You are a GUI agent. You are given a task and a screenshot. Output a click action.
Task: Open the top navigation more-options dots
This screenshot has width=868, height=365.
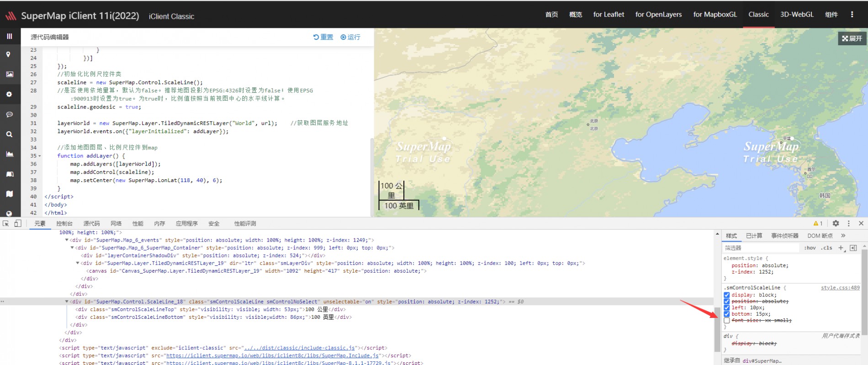[x=852, y=15]
